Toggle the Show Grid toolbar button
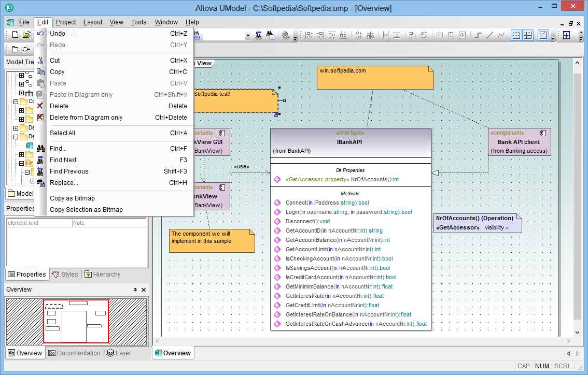The image size is (588, 375). point(516,35)
